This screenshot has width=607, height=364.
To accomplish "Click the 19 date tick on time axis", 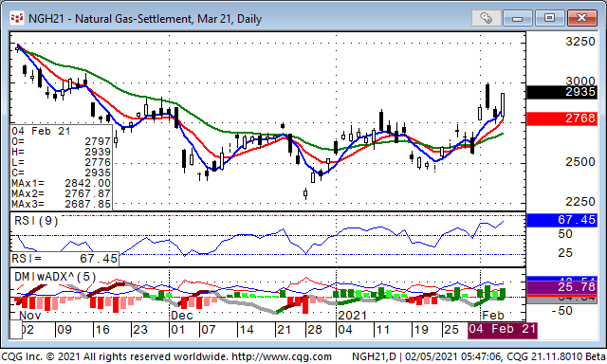I will [421, 330].
